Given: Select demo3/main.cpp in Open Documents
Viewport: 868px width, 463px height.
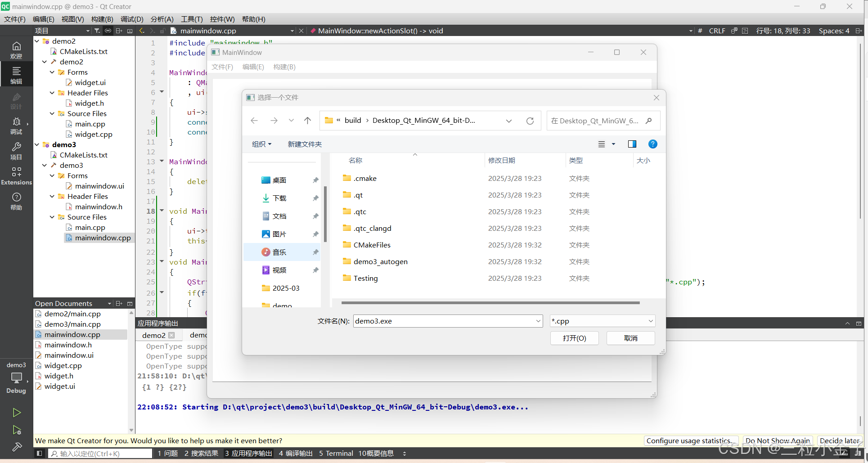Looking at the screenshot, I should 72,324.
